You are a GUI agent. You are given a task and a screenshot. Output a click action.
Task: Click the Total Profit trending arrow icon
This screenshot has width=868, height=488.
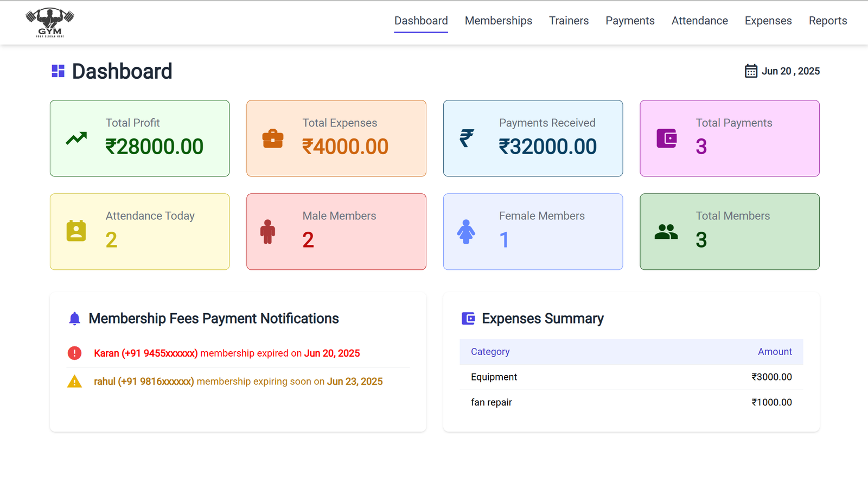pyautogui.click(x=76, y=138)
